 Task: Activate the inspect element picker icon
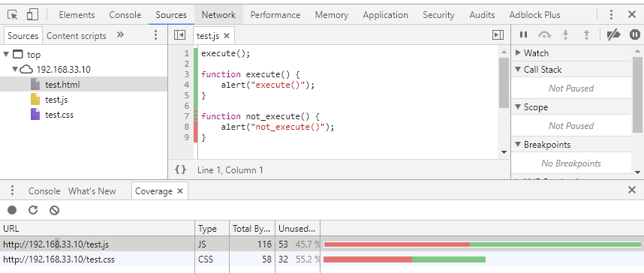(x=13, y=15)
